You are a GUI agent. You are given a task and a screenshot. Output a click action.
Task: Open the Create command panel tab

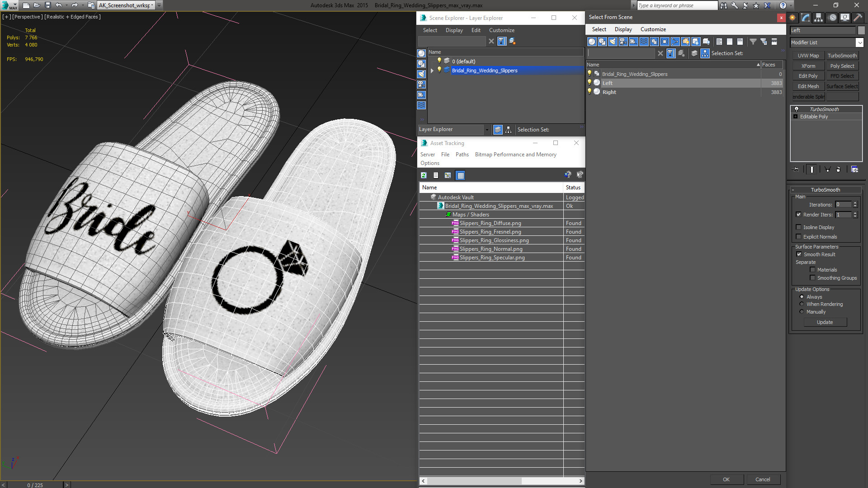pyautogui.click(x=793, y=18)
